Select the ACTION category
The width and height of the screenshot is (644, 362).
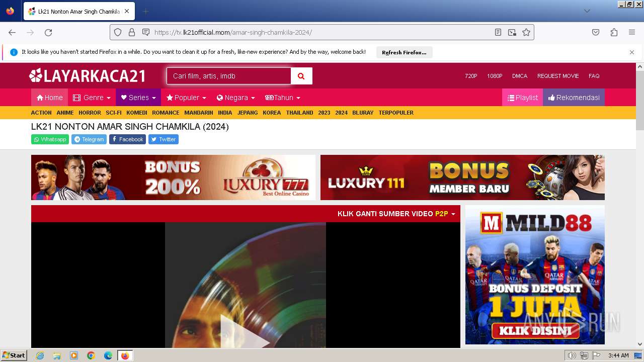click(41, 113)
